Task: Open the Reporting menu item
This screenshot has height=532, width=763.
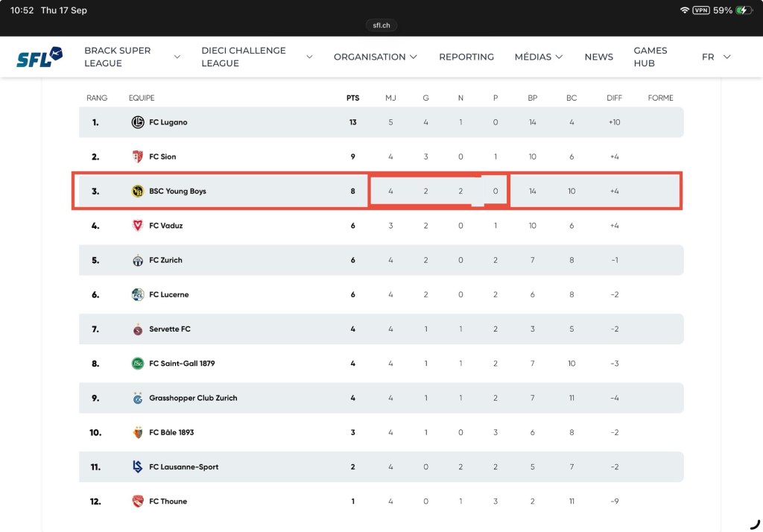Action: click(x=466, y=57)
